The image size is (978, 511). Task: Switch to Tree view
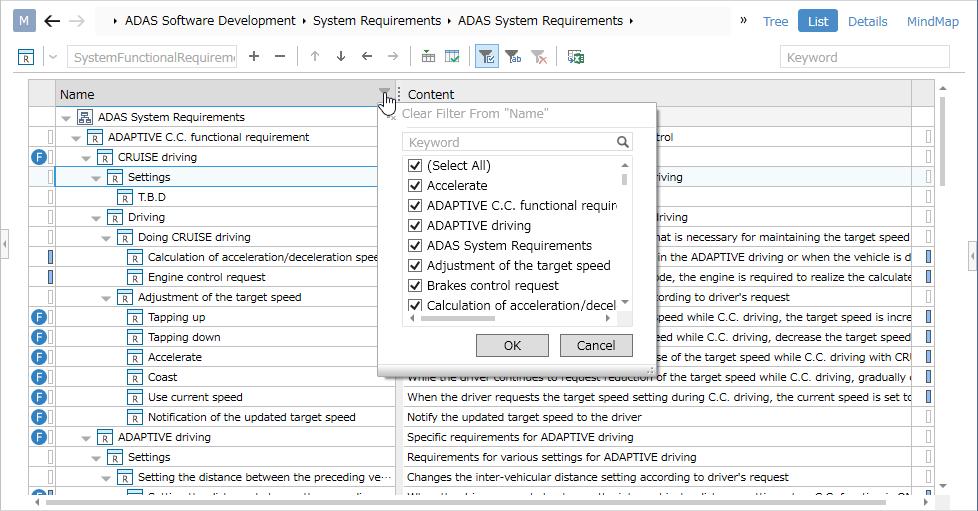[775, 21]
